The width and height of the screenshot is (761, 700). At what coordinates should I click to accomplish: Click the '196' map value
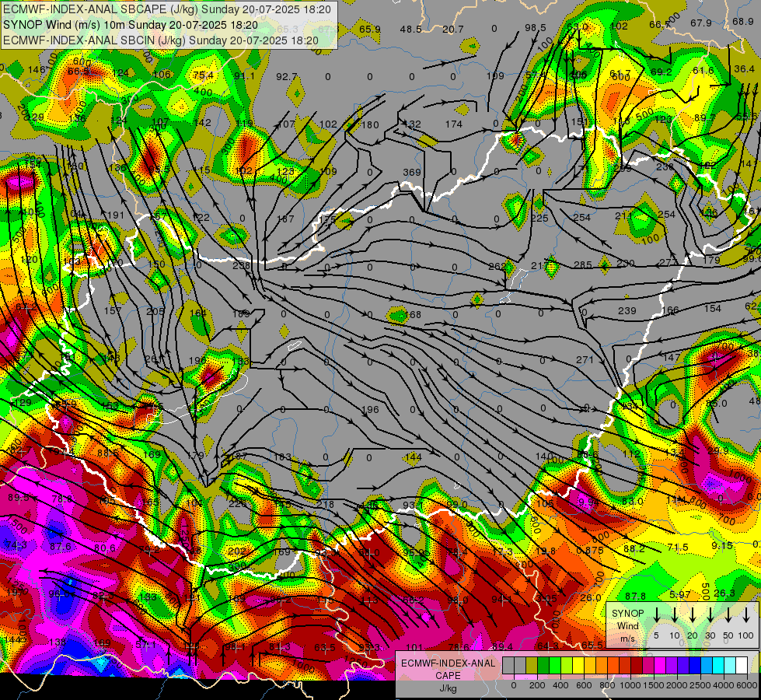370,410
